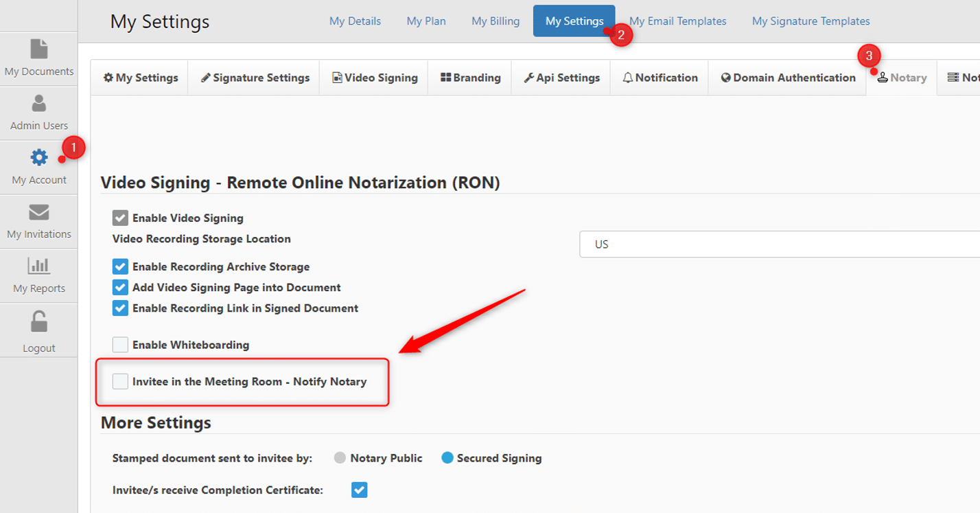Open My Reports chart icon
Viewport: 980px width, 513px height.
coord(39,266)
